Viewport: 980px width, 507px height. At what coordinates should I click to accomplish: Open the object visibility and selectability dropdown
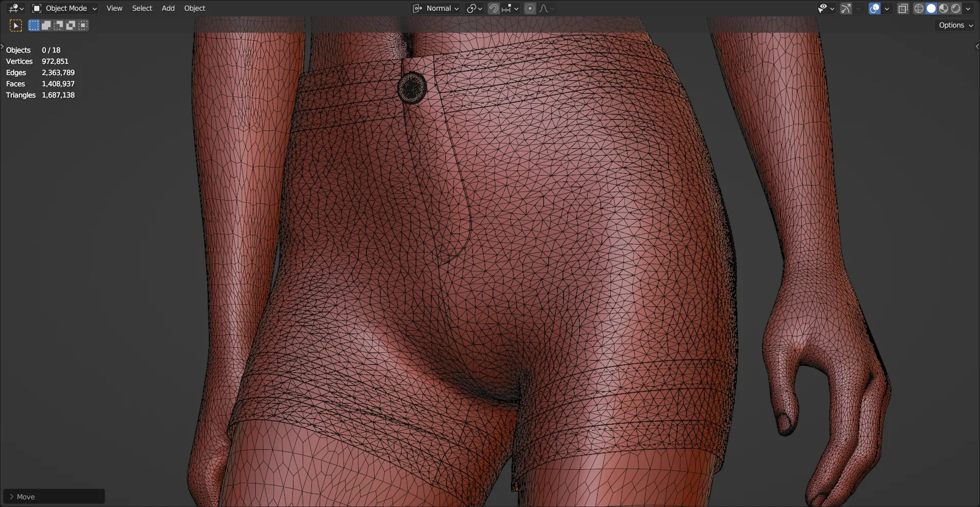pos(825,8)
